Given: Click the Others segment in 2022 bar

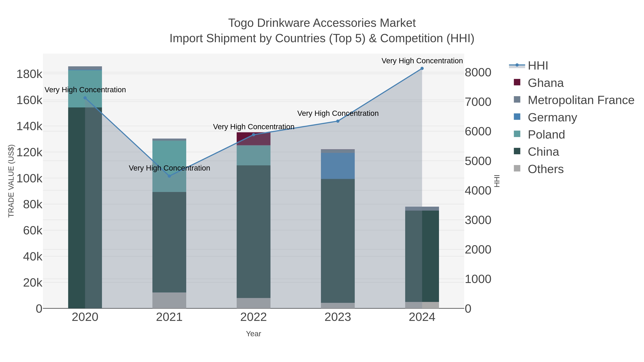Looking at the screenshot, I should click(x=253, y=303).
